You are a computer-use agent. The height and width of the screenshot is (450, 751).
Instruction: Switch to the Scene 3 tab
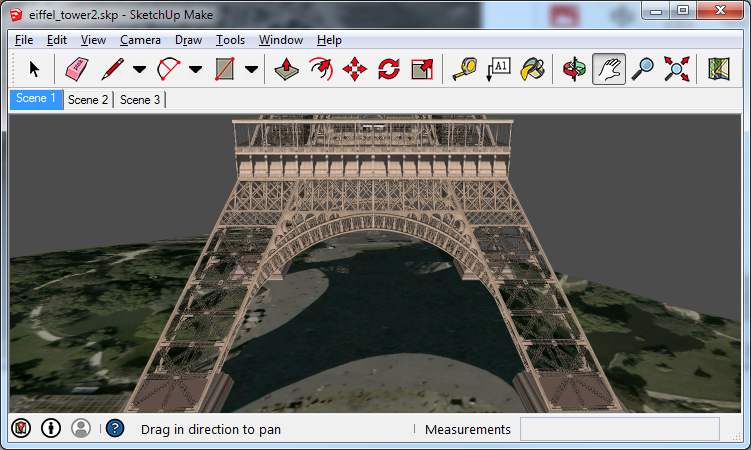[140, 100]
